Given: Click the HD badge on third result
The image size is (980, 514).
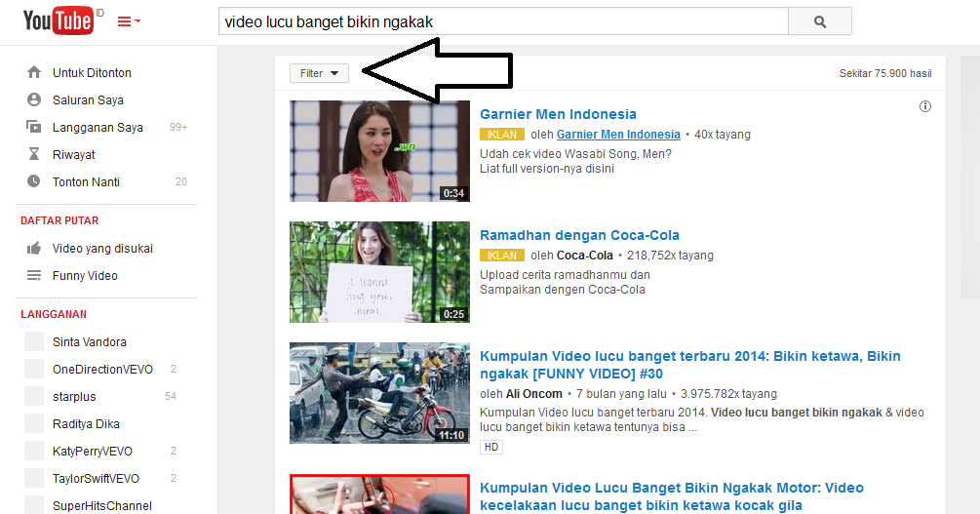Looking at the screenshot, I should click(x=491, y=447).
